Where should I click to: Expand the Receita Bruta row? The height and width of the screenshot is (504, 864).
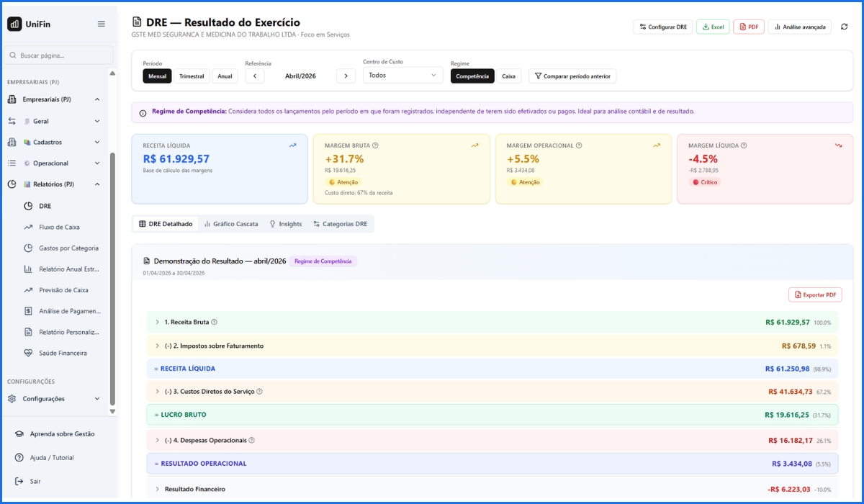pos(157,323)
